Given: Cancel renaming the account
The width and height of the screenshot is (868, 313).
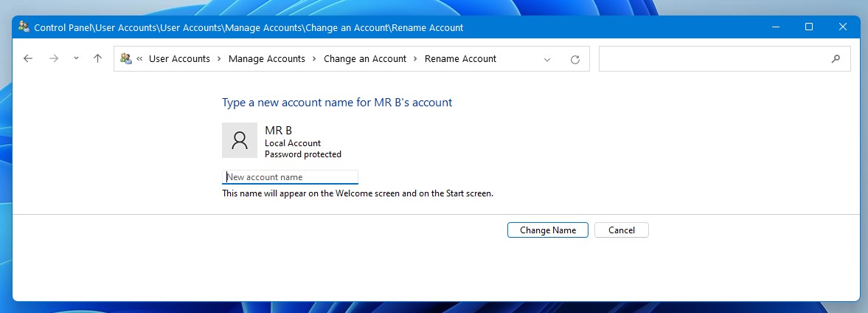Looking at the screenshot, I should [622, 230].
